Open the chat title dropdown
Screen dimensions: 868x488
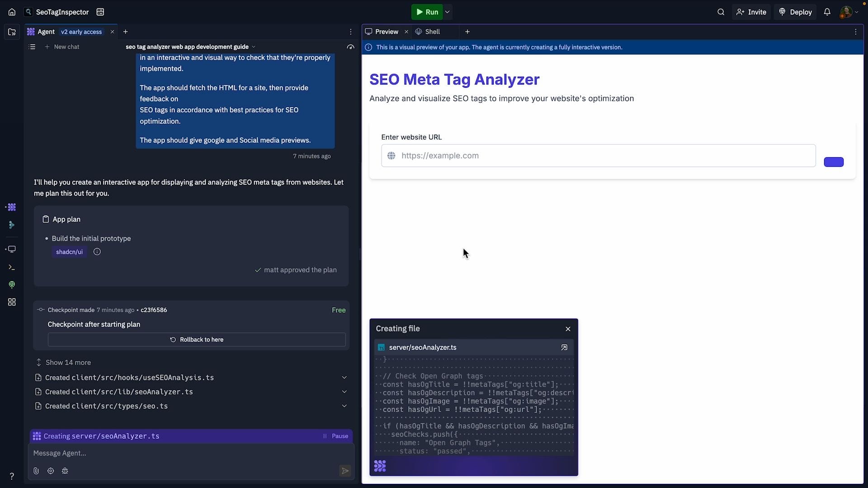coord(254,47)
